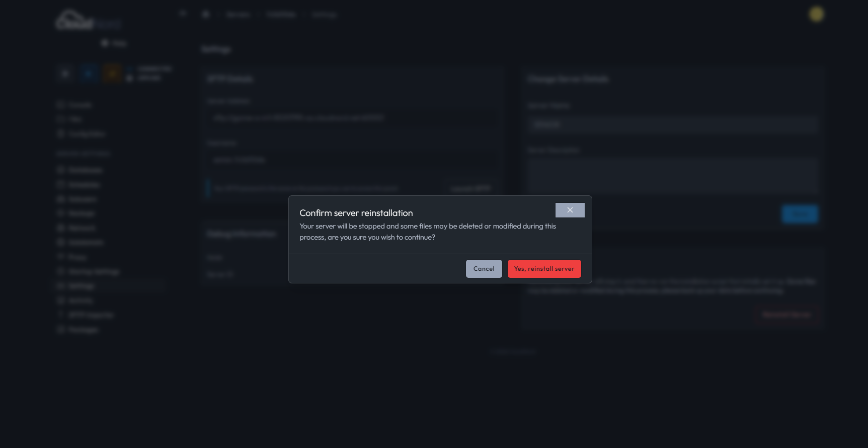Viewport: 868px width, 448px height.
Task: Click the blue Save button
Action: [800, 214]
